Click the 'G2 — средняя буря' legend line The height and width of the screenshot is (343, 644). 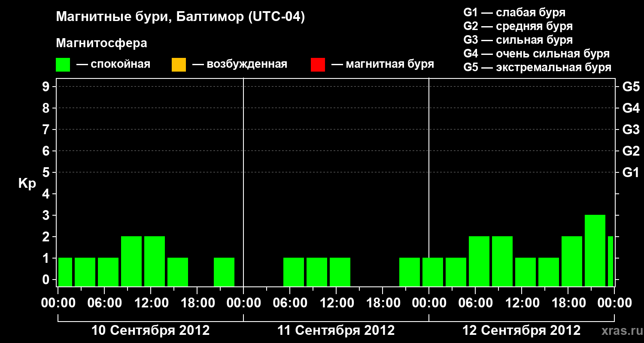coord(518,26)
